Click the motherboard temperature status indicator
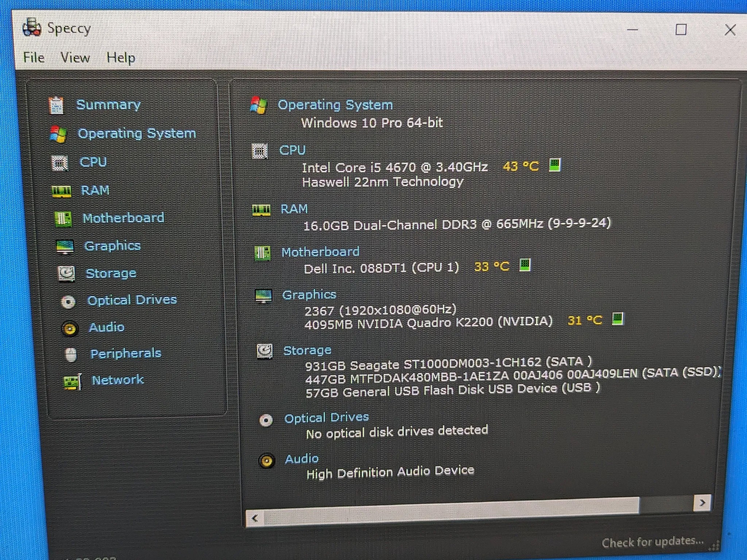The height and width of the screenshot is (560, 747). coord(525,265)
